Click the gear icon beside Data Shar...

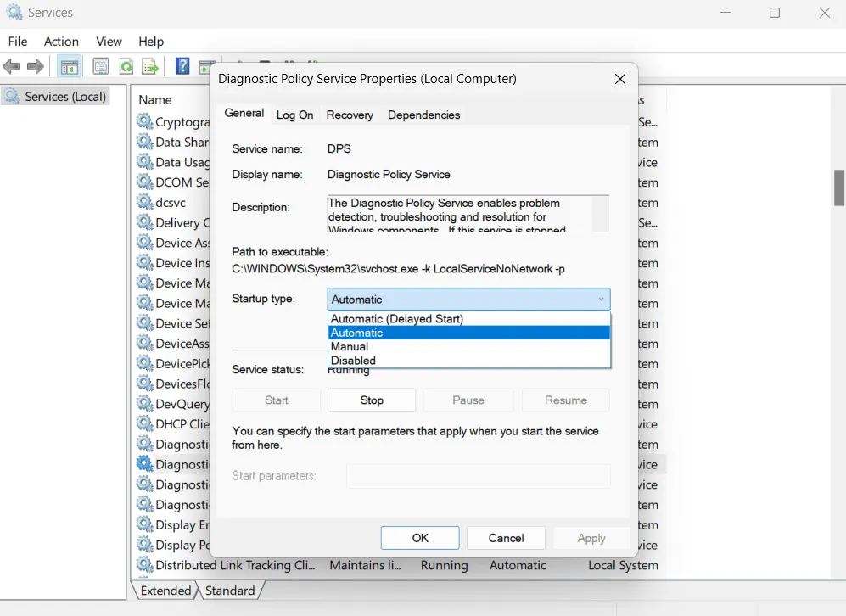144,142
